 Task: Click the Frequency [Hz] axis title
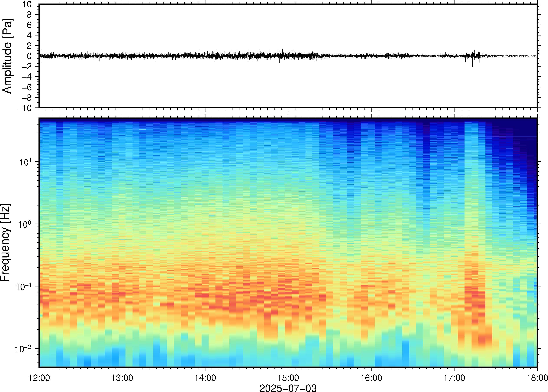point(5,243)
